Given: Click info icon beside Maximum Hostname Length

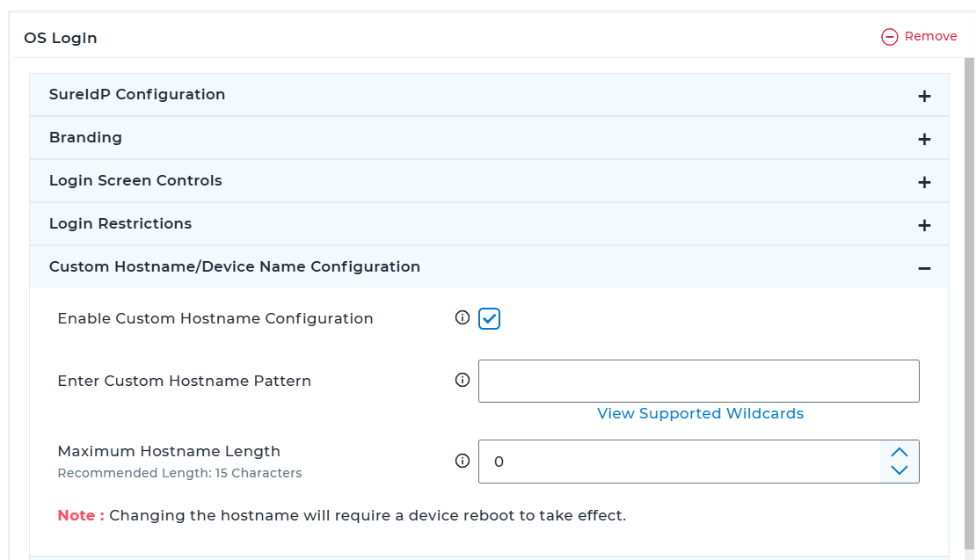Looking at the screenshot, I should point(463,461).
